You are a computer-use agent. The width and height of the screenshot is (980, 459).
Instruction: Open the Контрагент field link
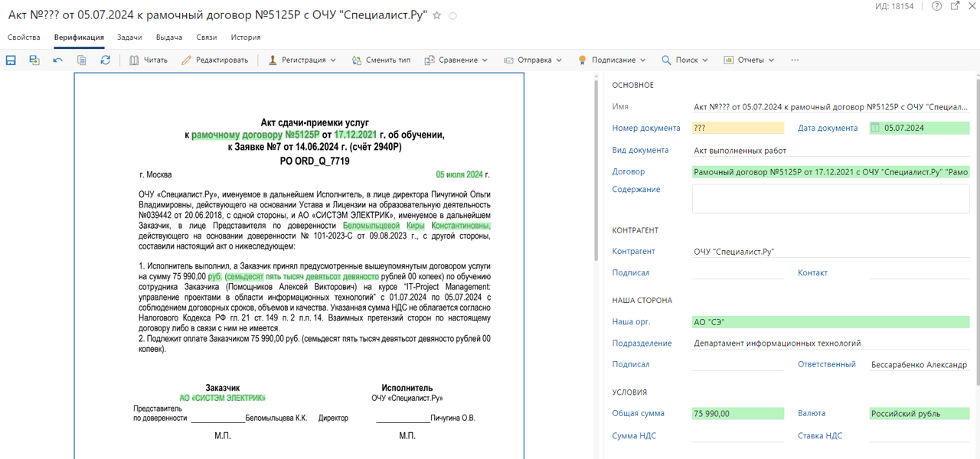[x=633, y=251]
